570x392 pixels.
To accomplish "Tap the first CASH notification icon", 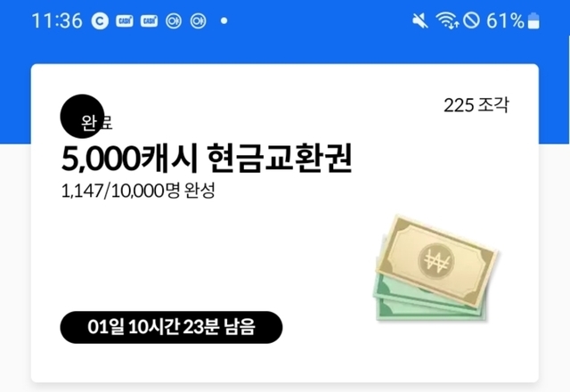I will tap(125, 21).
